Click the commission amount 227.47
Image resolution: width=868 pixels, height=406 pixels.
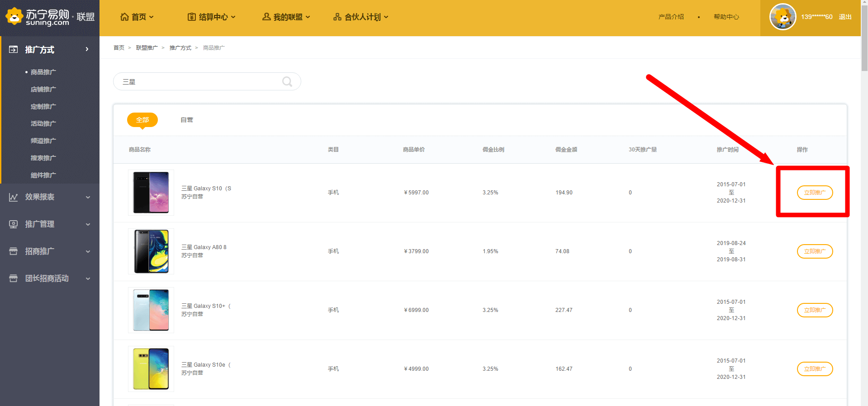click(x=564, y=310)
